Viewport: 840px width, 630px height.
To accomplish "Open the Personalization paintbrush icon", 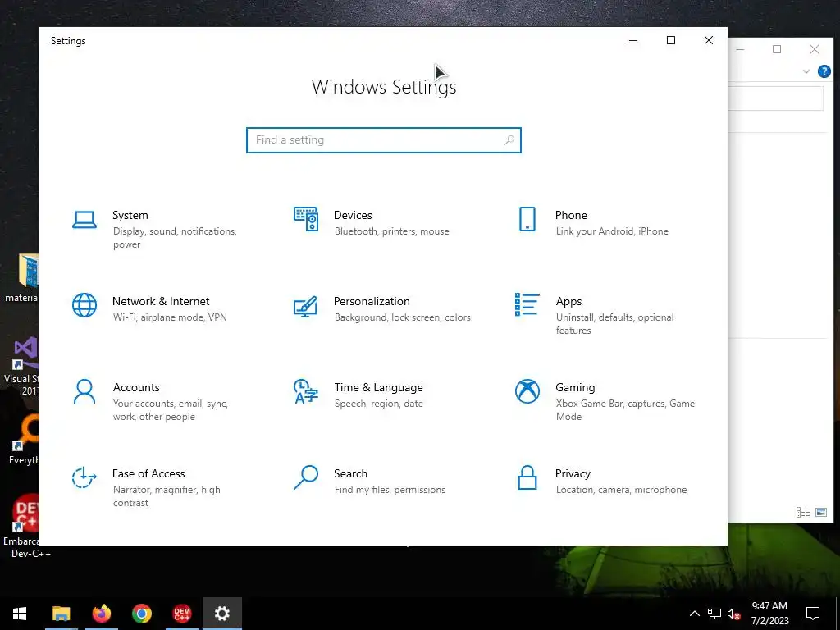I will point(305,306).
